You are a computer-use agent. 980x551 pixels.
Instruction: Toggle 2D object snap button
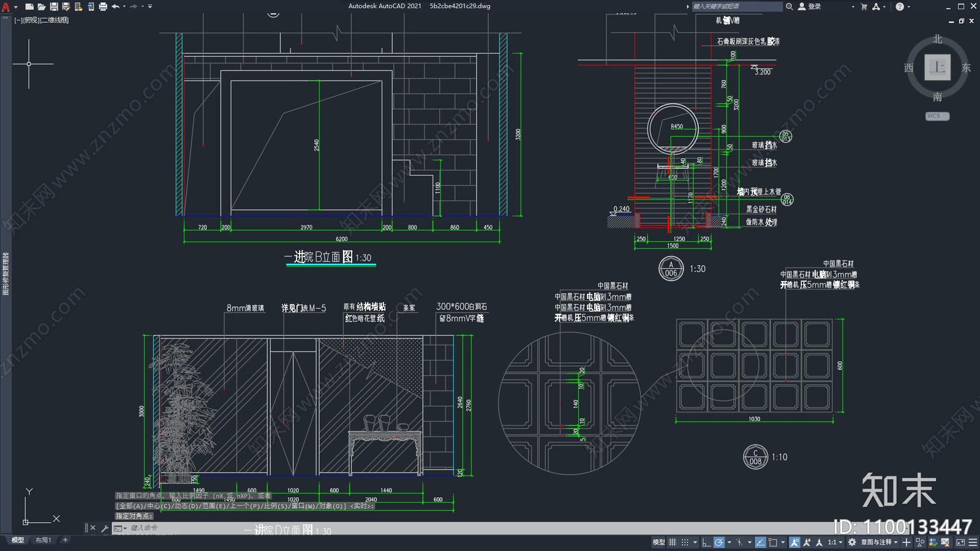tap(773, 542)
